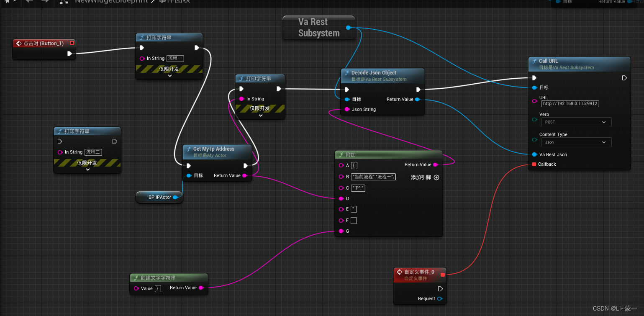This screenshot has width=644, height=316.
Task: Click the Request pin on 自定义事件_0
Action: (439, 298)
